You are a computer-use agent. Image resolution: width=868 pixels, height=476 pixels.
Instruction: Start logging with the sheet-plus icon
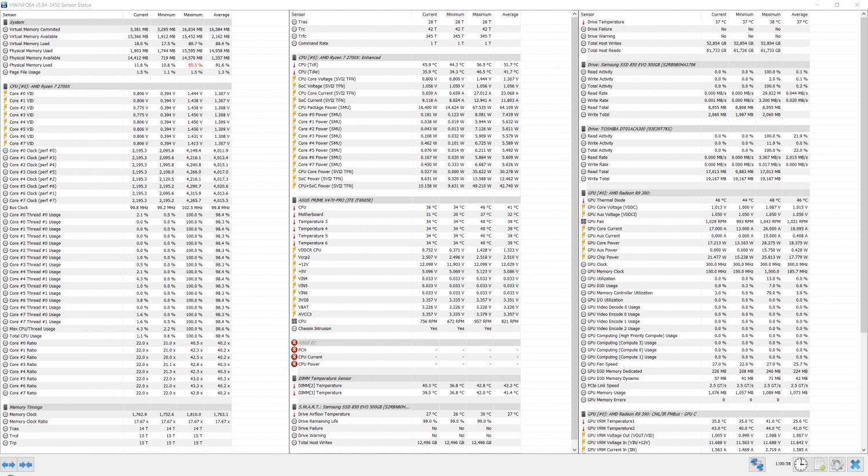coord(819,464)
